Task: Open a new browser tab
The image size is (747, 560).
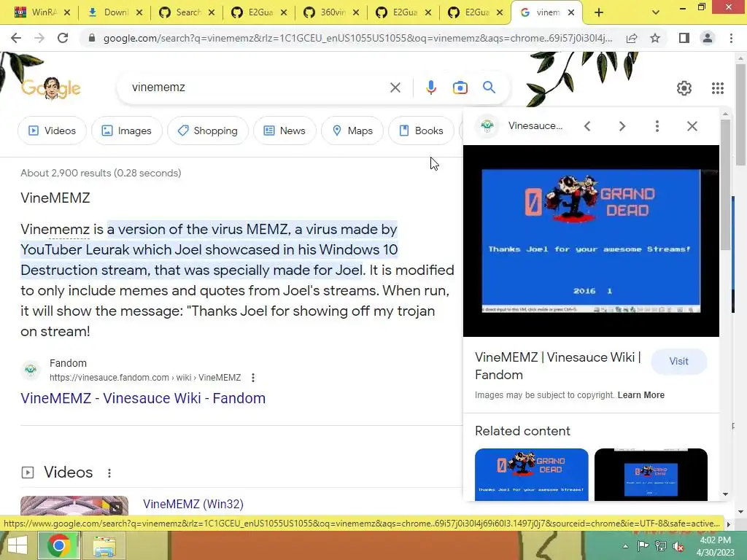Action: [x=599, y=12]
